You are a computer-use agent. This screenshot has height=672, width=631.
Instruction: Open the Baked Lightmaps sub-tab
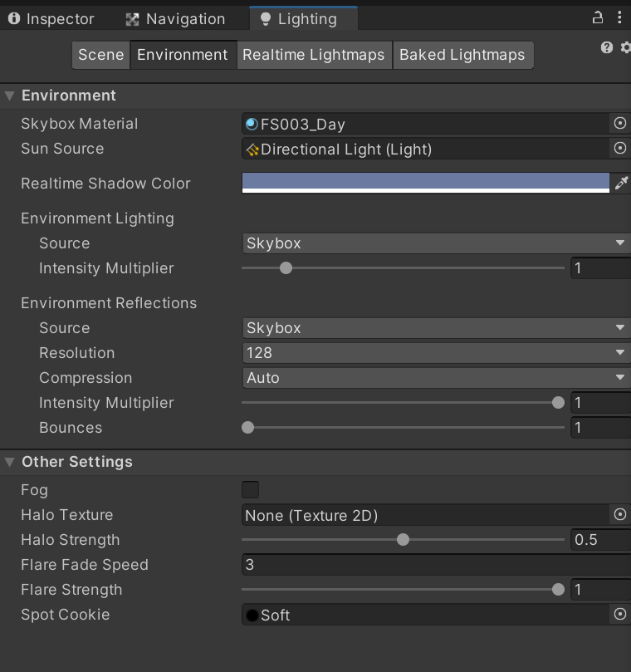[462, 55]
